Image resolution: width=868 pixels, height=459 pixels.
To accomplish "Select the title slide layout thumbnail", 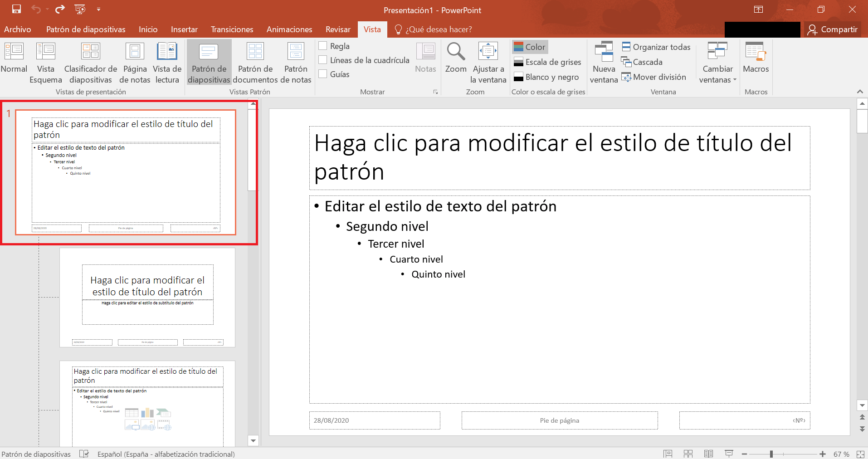I will click(x=147, y=298).
